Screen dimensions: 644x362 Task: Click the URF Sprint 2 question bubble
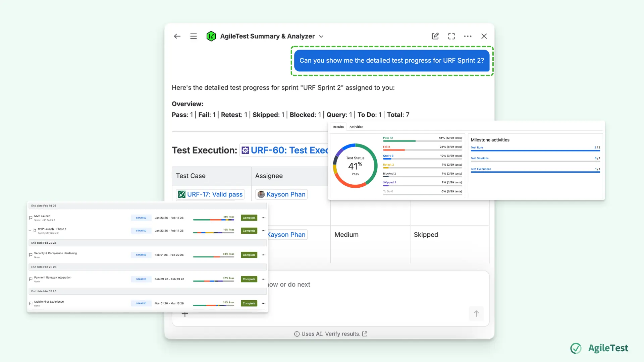(392, 61)
